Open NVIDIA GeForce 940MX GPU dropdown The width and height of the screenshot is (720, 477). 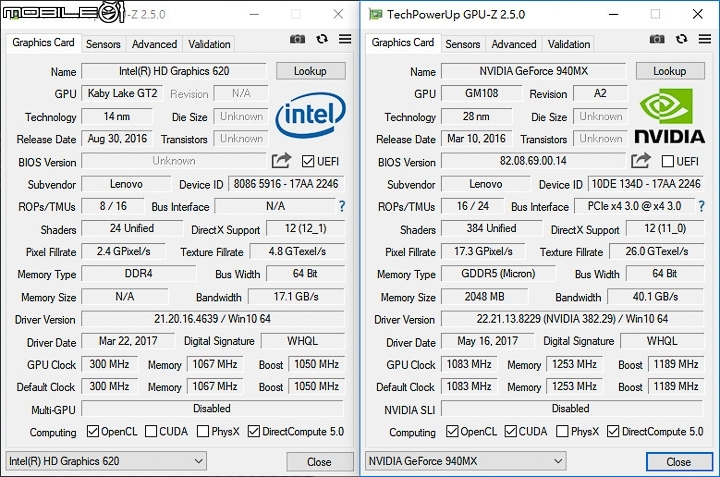pyautogui.click(x=466, y=461)
